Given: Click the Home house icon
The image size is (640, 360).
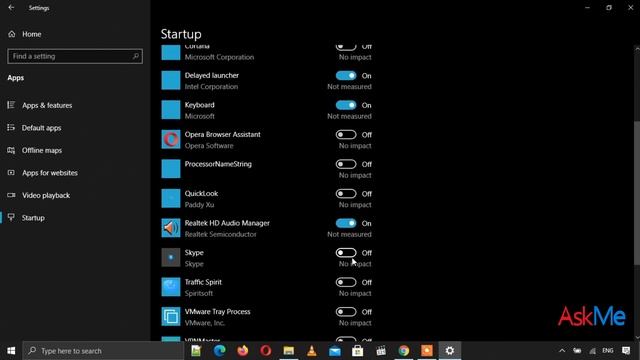Looking at the screenshot, I should coord(11,34).
